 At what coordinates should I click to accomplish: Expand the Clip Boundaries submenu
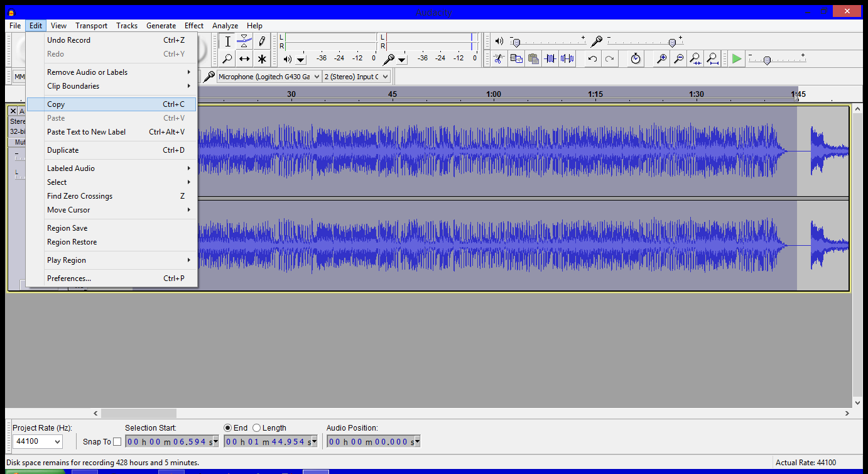(112, 86)
